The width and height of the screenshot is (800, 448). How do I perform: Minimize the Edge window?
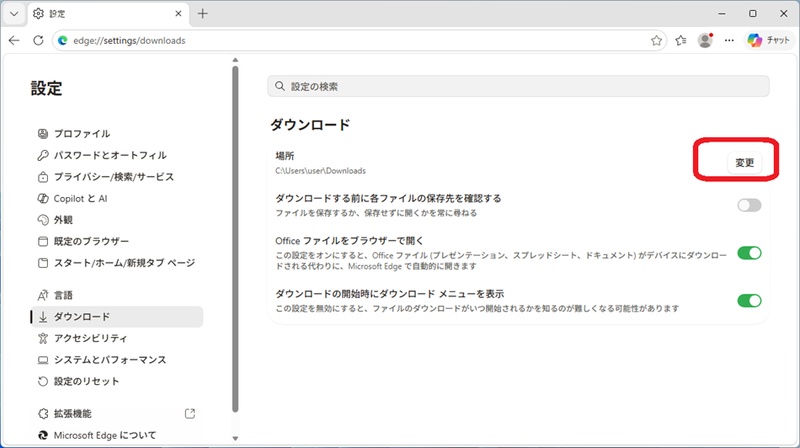(722, 14)
